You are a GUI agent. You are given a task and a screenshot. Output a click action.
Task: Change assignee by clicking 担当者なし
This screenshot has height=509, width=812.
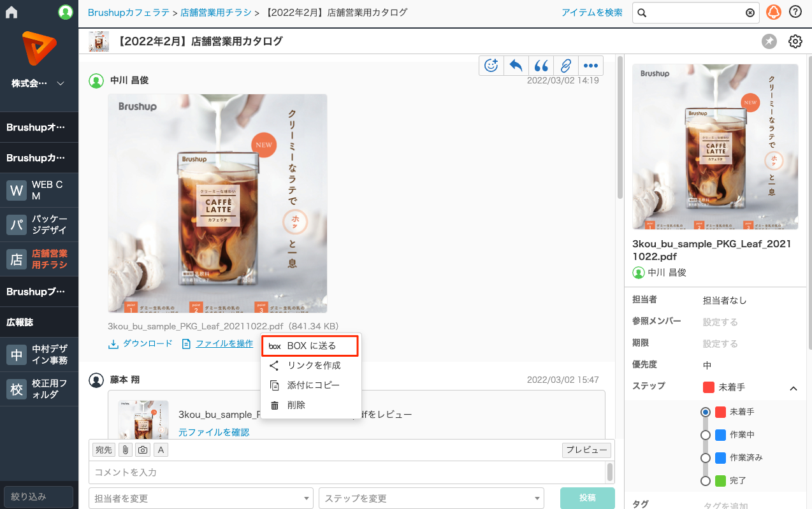(x=725, y=301)
